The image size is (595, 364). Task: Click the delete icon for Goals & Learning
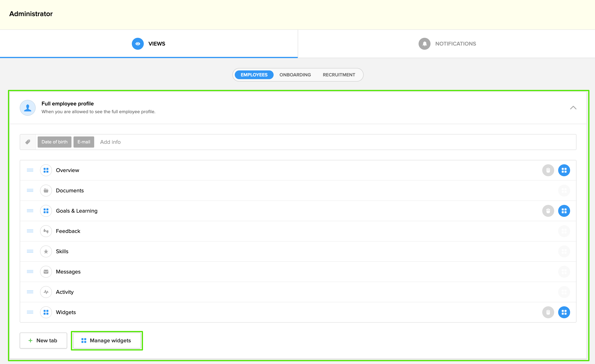coord(548,211)
